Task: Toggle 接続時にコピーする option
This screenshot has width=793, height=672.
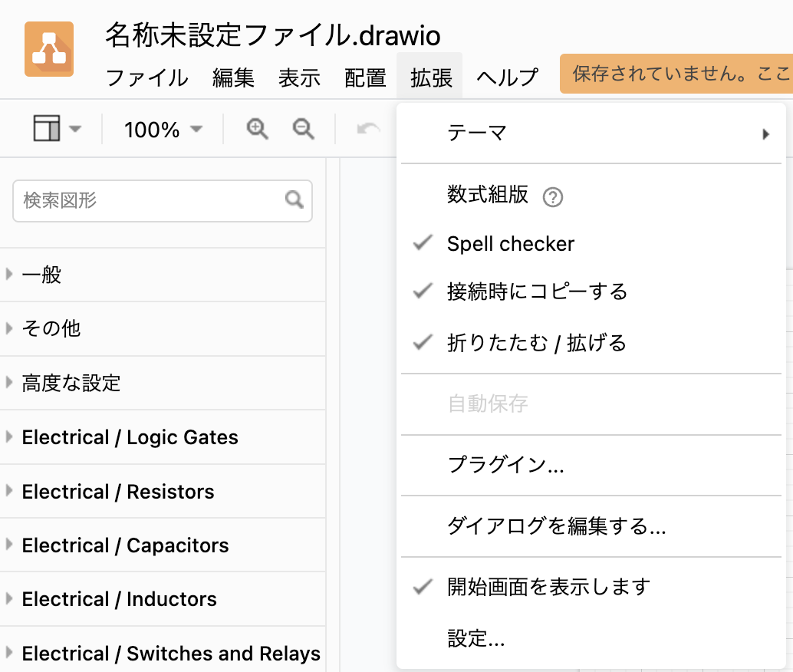Action: click(591, 292)
